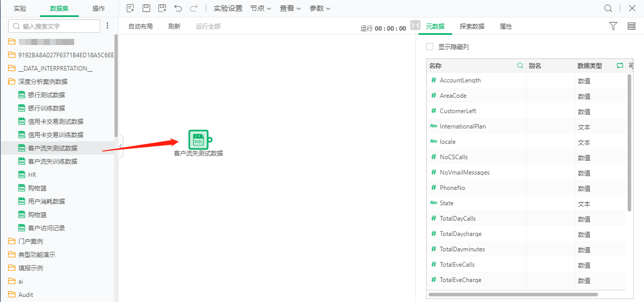Open 实验设置 in the toolbar
The width and height of the screenshot is (644, 302).
point(228,8)
